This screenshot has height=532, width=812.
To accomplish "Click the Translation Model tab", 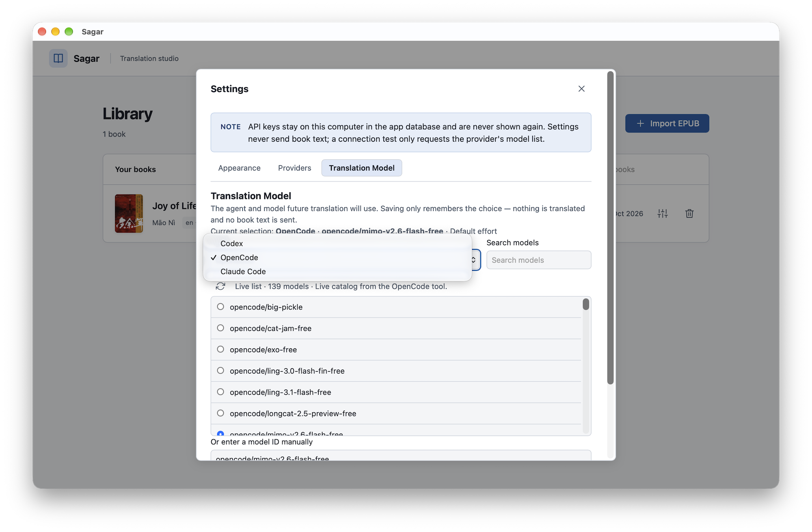I will pos(361,168).
